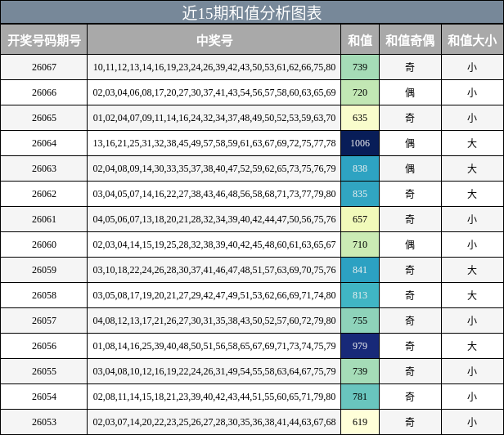Click winning numbers row for issue 26061
Viewport: 504px width, 435px height.
pyautogui.click(x=214, y=219)
